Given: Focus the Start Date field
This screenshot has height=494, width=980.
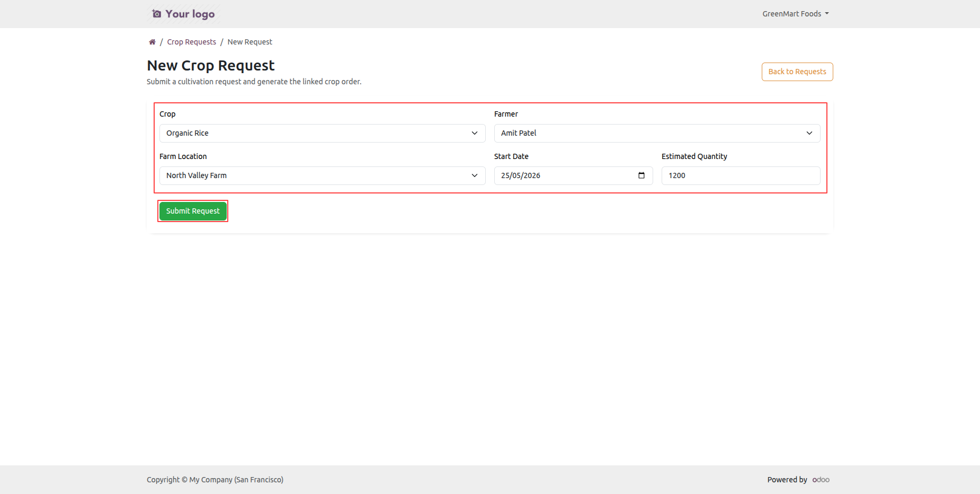Looking at the screenshot, I should pyautogui.click(x=573, y=175).
